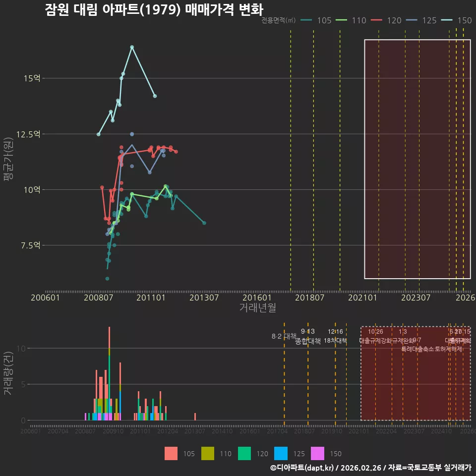Click the 120 red line swatch in top legend
Screen dimensions: 476x476
[376, 20]
